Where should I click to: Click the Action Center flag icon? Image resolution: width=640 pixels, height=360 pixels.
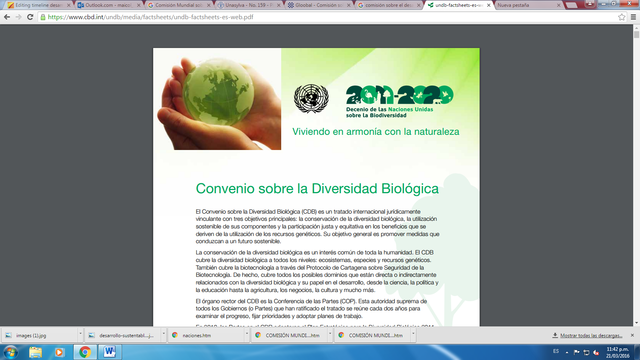(x=576, y=352)
